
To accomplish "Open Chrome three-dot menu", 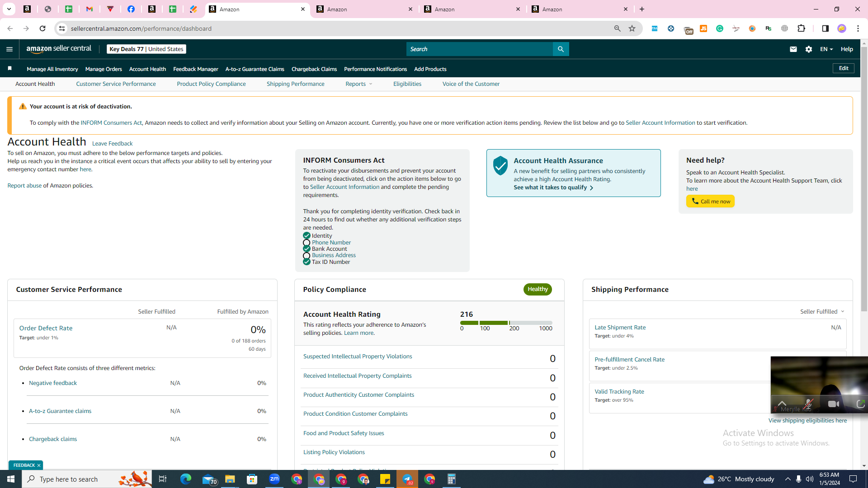I will (x=858, y=28).
